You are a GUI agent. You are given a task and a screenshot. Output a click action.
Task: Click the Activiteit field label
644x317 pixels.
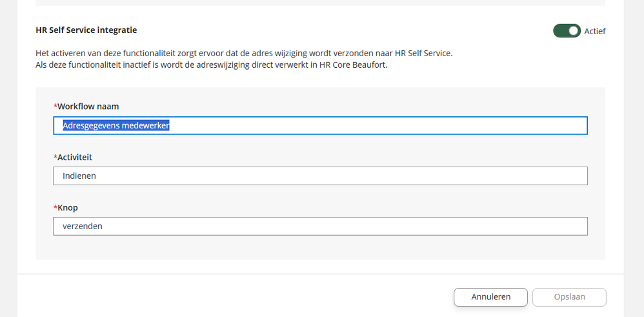pos(75,157)
